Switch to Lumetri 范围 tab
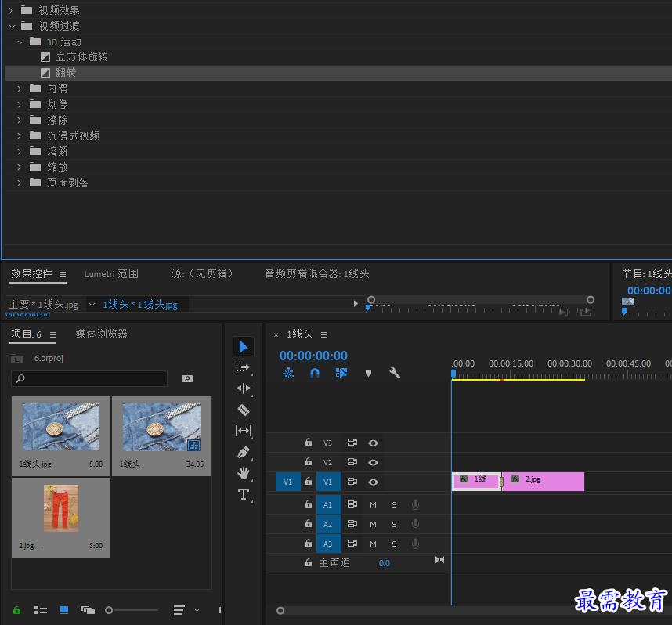The width and height of the screenshot is (672, 625). pyautogui.click(x=111, y=274)
